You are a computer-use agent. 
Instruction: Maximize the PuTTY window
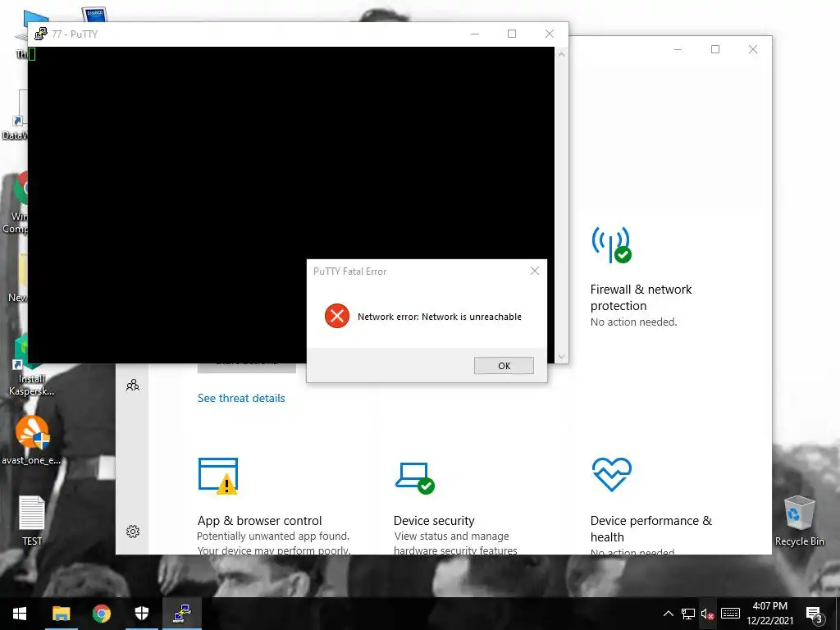(512, 34)
